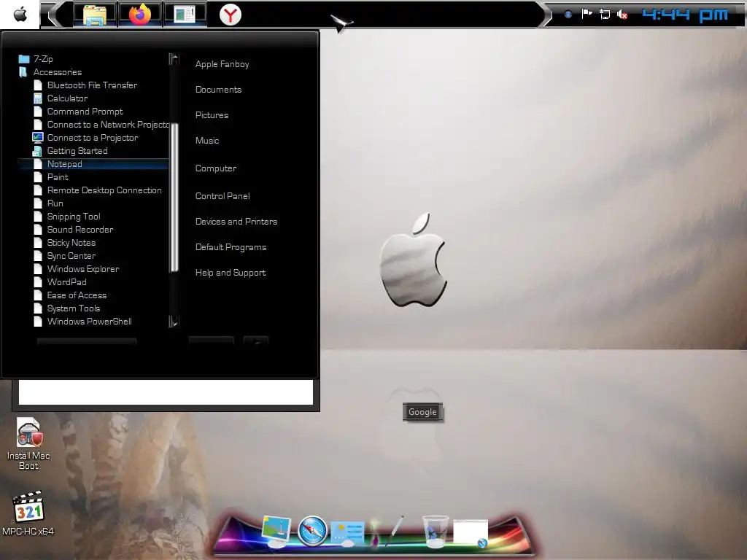The image size is (747, 560).
Task: Click the Apple logo start button
Action: pyautogui.click(x=20, y=15)
